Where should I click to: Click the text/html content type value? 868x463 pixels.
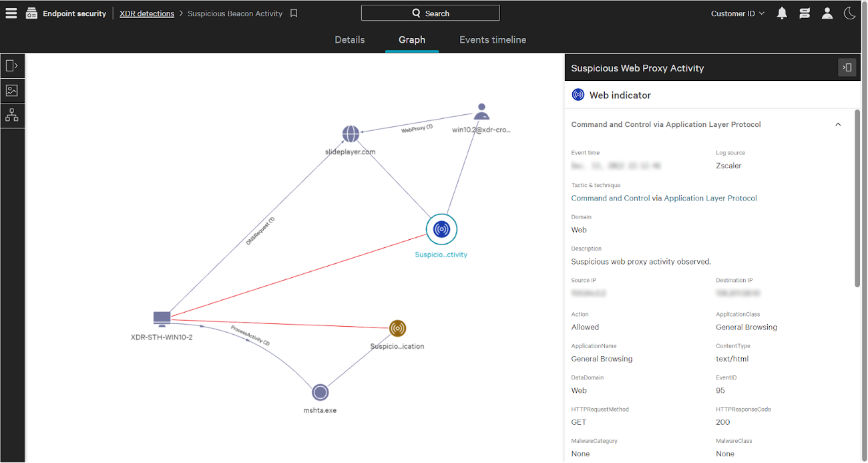pos(732,359)
